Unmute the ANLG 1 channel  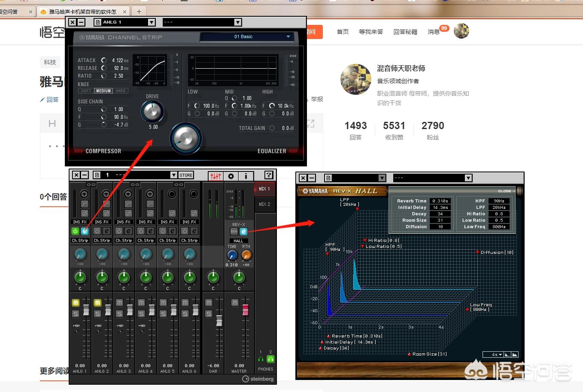point(76,303)
